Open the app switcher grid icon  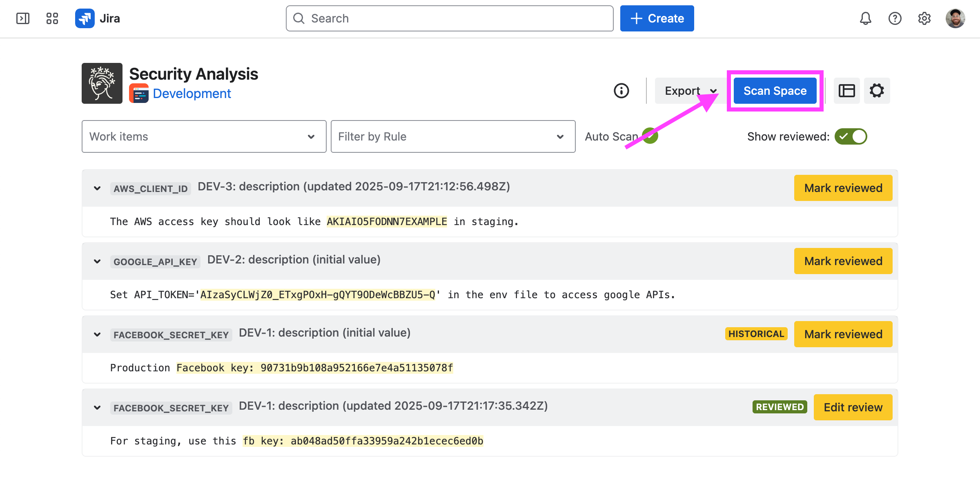coord(52,18)
